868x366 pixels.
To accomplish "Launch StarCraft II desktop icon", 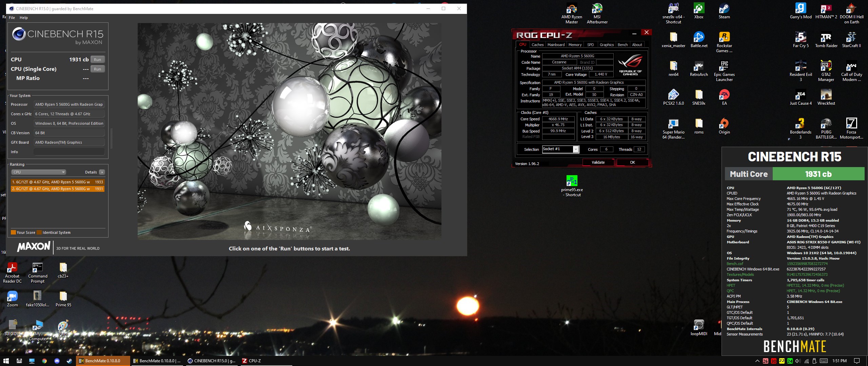I will [x=851, y=40].
